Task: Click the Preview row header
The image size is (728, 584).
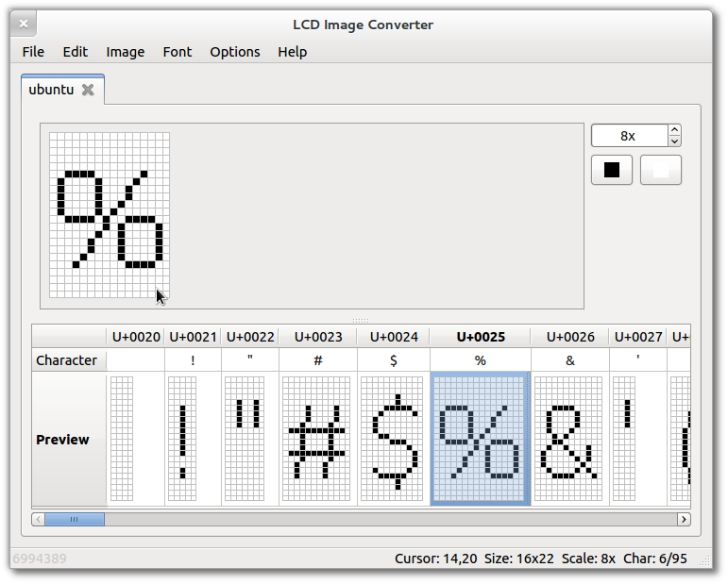Action: pyautogui.click(x=69, y=440)
